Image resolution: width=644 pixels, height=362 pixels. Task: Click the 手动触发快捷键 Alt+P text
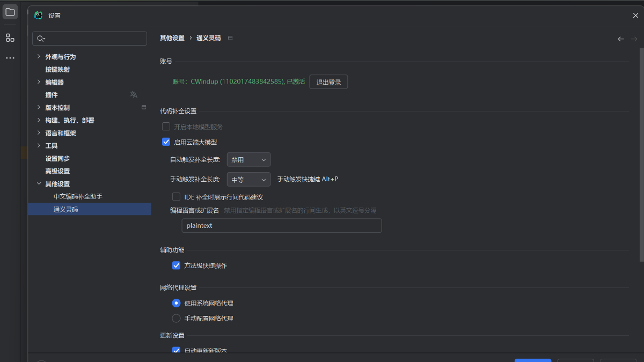point(308,179)
